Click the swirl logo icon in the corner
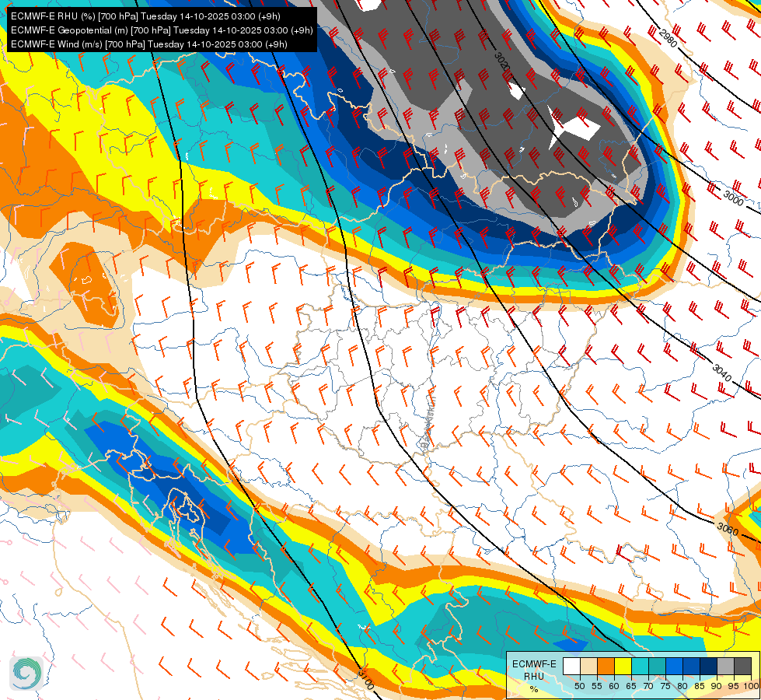 [26, 674]
